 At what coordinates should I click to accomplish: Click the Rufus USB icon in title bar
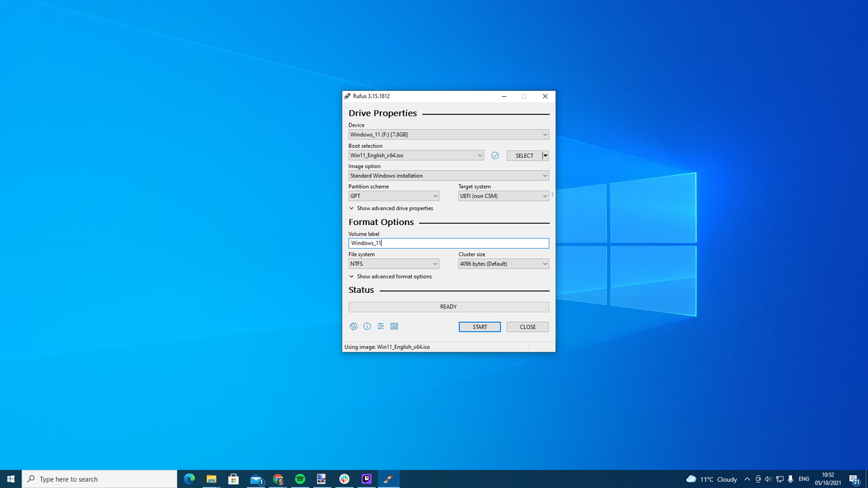(x=347, y=96)
